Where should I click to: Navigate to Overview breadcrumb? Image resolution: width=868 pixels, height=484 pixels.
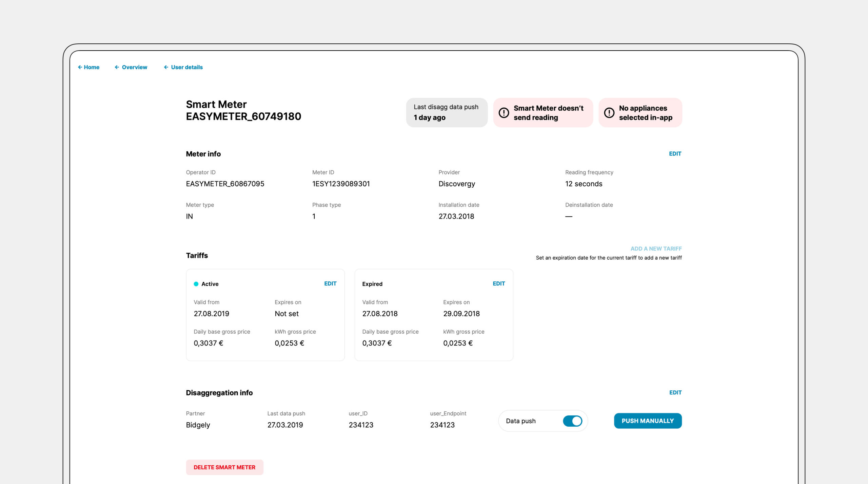(x=134, y=67)
